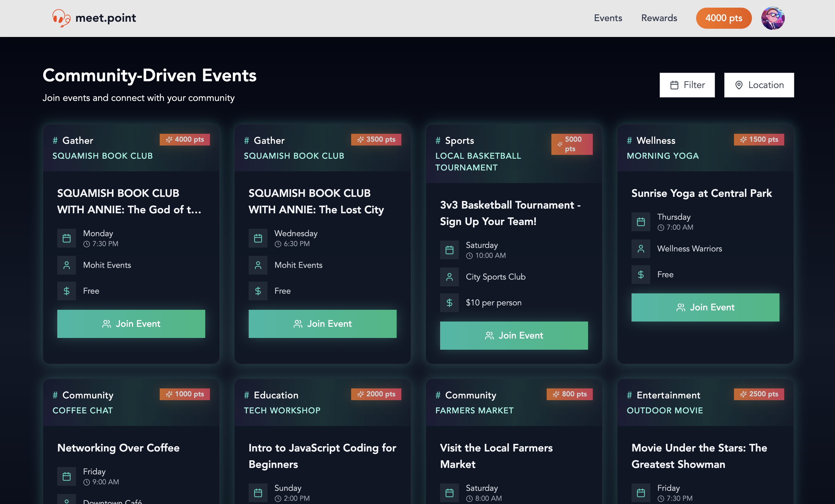Screen dimensions: 835x504
Task: Click the person icon beside City Sports Club
Action: pyautogui.click(x=449, y=277)
